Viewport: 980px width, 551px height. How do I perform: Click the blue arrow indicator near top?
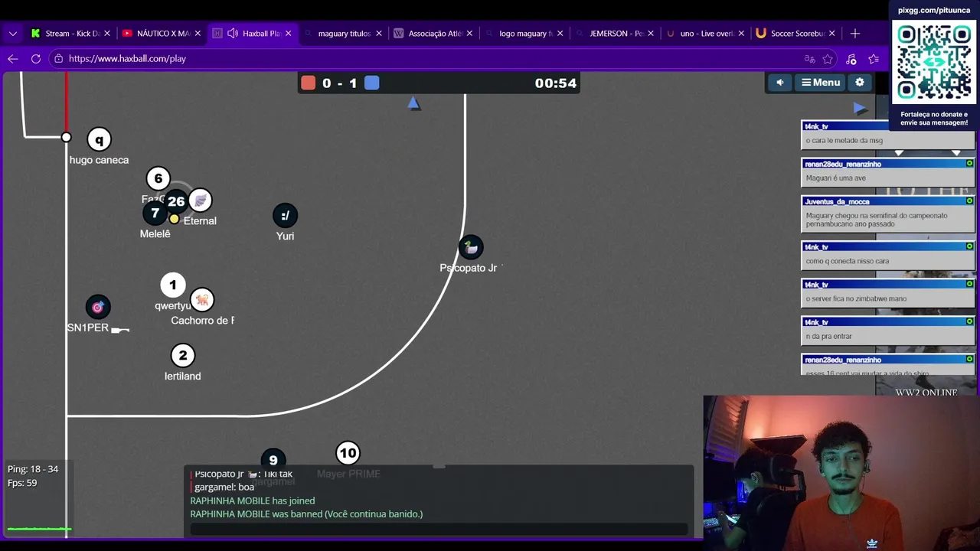tap(413, 103)
